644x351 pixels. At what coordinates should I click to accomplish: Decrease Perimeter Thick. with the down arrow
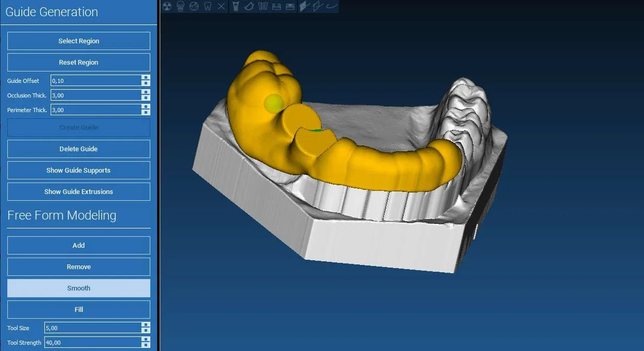click(x=146, y=113)
